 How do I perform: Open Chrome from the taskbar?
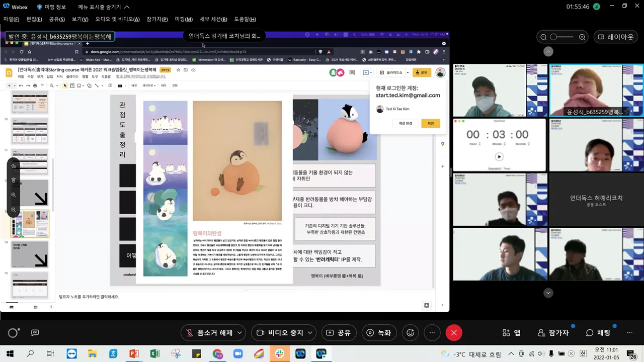click(217, 354)
